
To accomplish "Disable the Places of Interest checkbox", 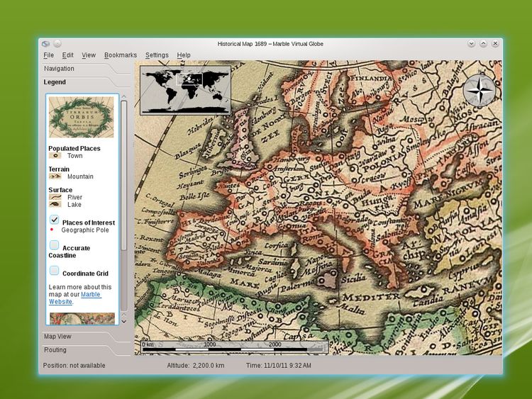I will (x=55, y=221).
